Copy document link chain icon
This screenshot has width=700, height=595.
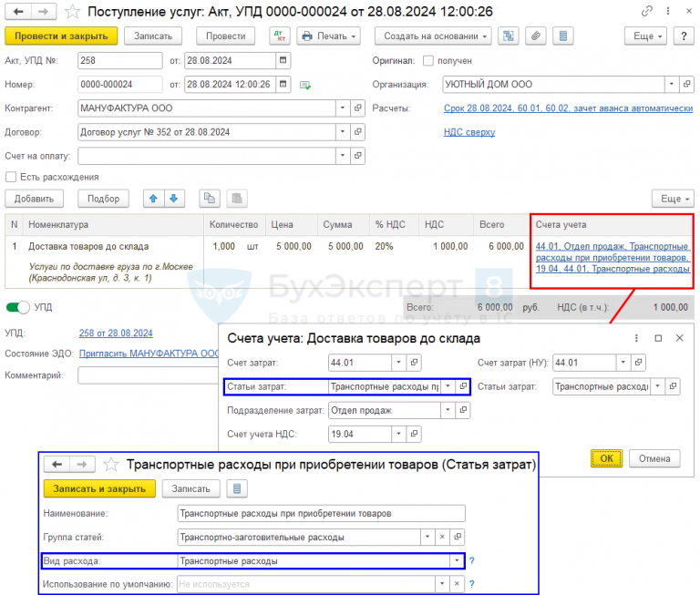[647, 11]
